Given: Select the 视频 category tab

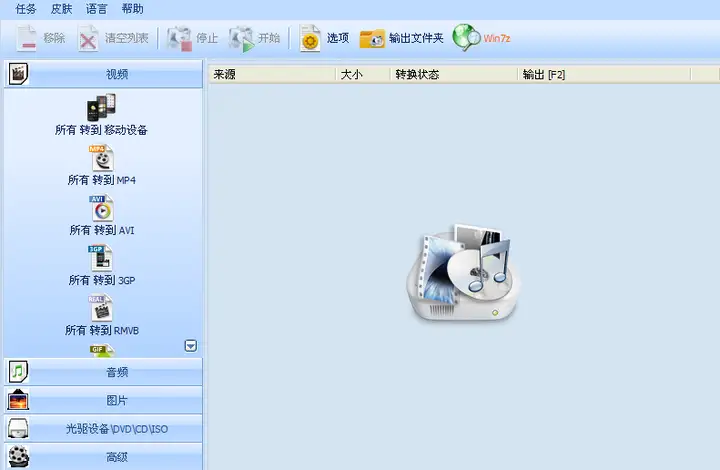Looking at the screenshot, I should 103,74.
